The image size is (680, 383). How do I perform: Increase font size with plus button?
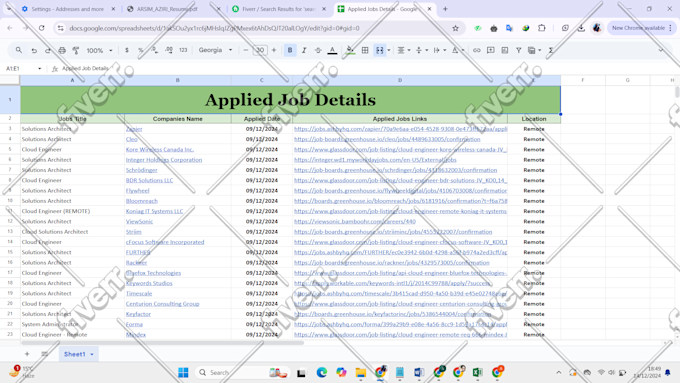point(274,50)
